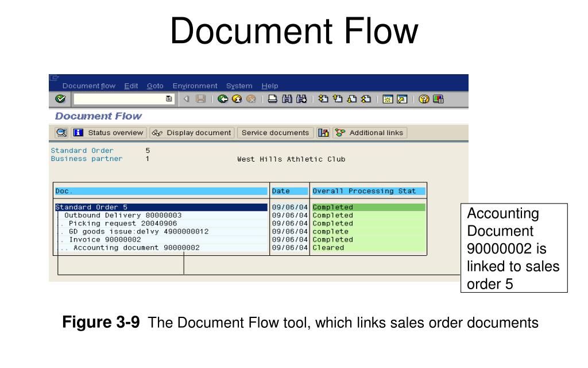Click the Find binoculars icon

[x=287, y=99]
